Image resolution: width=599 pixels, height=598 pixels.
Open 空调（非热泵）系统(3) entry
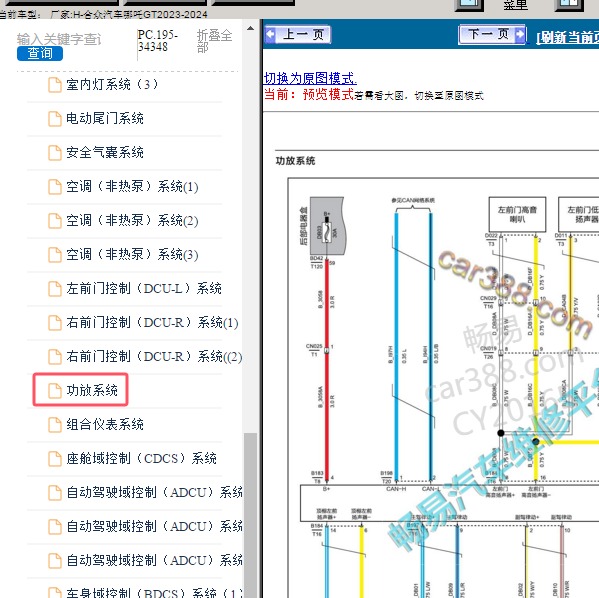click(x=132, y=254)
